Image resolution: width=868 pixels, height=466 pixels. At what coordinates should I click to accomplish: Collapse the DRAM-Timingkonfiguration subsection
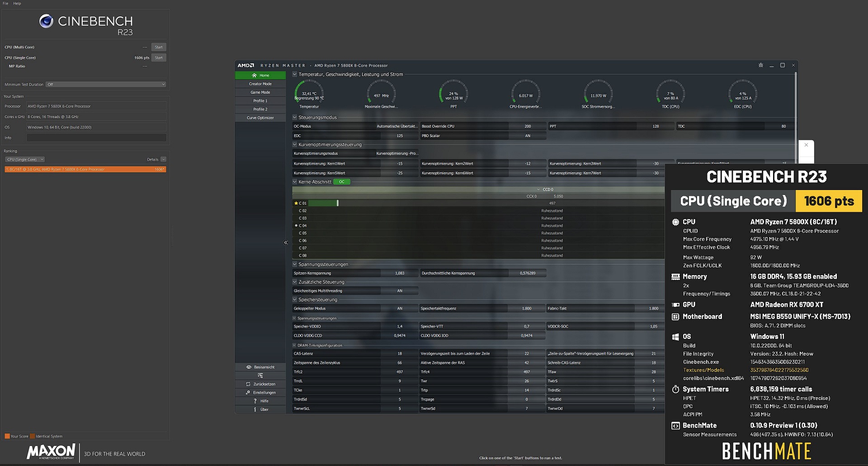coord(294,345)
